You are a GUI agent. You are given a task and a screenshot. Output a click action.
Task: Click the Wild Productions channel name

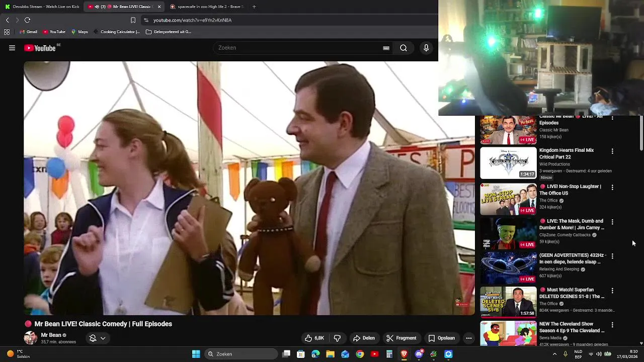[554, 164]
